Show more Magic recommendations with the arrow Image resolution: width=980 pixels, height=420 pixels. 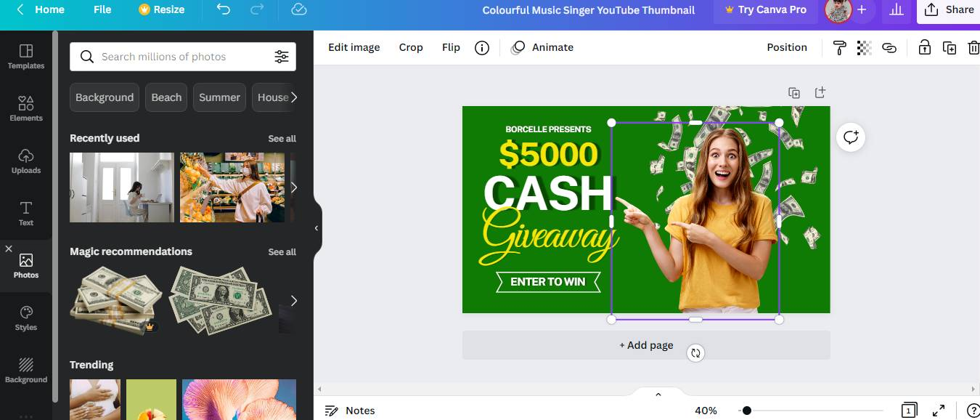pos(293,301)
